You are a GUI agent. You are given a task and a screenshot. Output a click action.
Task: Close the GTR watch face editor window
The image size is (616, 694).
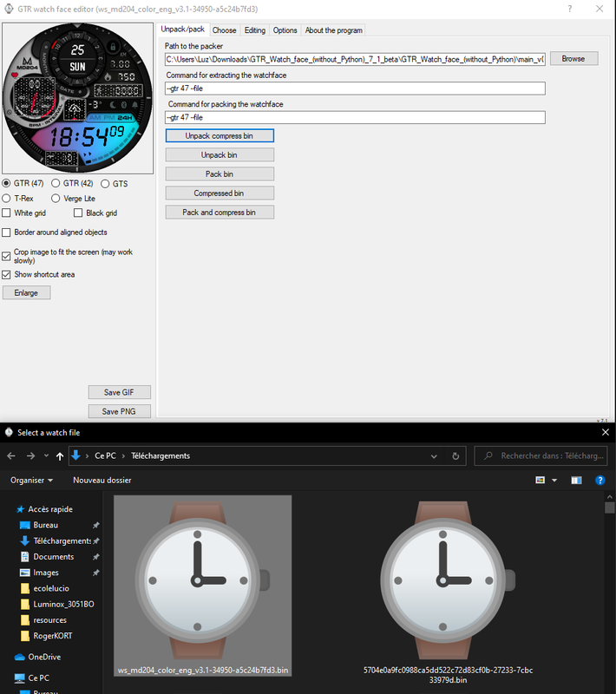point(600,9)
